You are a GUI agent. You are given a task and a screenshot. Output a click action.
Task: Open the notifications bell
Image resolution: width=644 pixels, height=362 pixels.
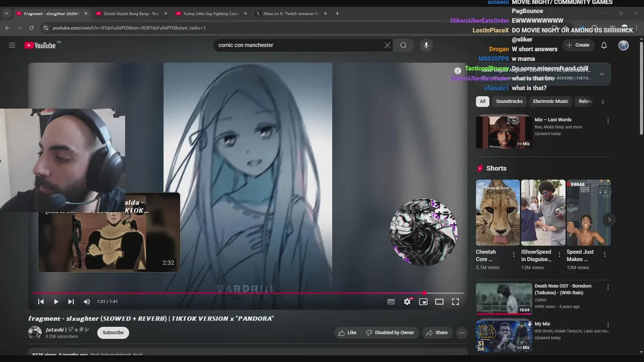tap(604, 45)
